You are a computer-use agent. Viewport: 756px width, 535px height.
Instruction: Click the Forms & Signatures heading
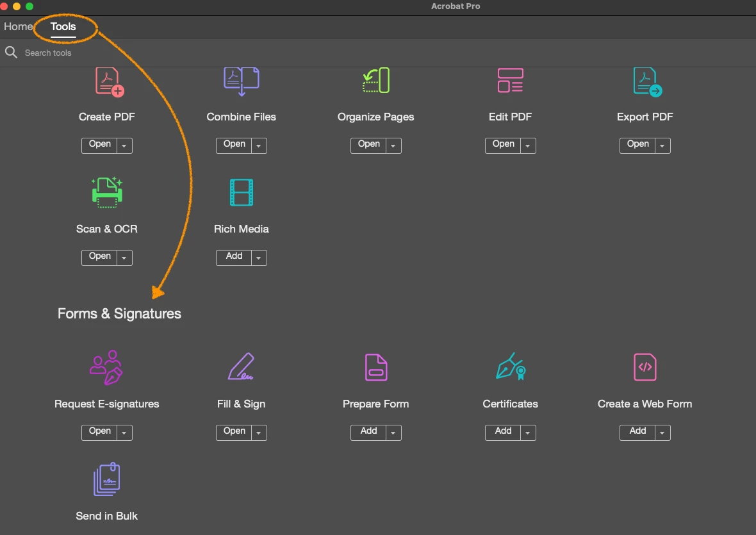point(119,314)
